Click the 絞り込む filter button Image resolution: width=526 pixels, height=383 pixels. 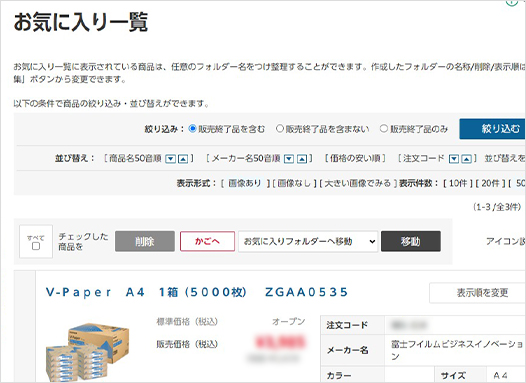(x=492, y=128)
